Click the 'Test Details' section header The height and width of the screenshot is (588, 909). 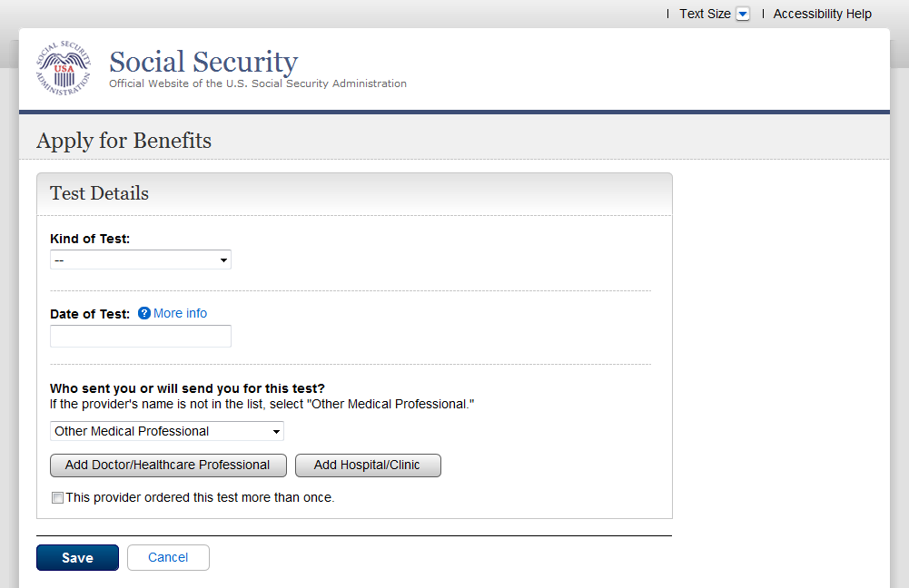pos(99,193)
